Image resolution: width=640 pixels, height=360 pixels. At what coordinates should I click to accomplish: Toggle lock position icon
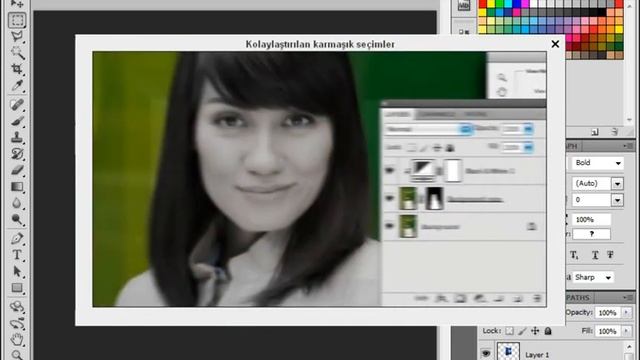[535, 331]
